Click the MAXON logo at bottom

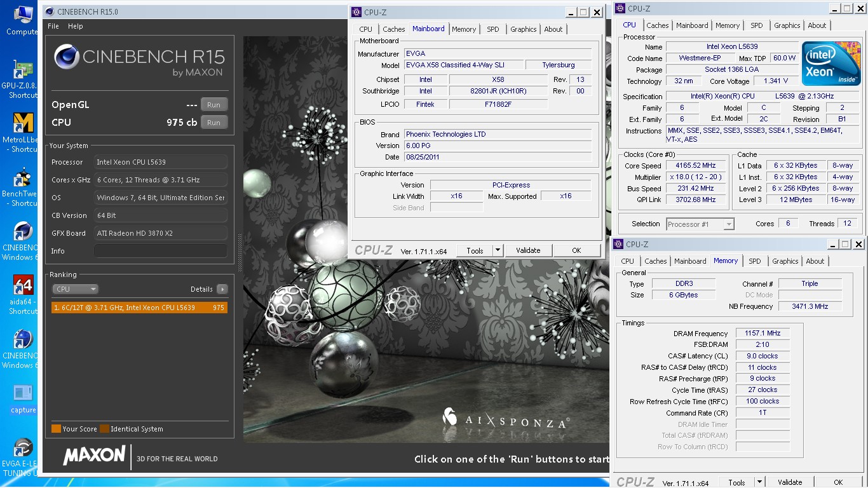[94, 455]
